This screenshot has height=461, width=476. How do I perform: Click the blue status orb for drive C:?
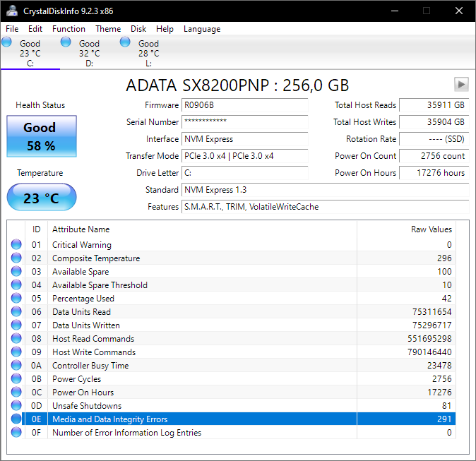pyautogui.click(x=6, y=42)
